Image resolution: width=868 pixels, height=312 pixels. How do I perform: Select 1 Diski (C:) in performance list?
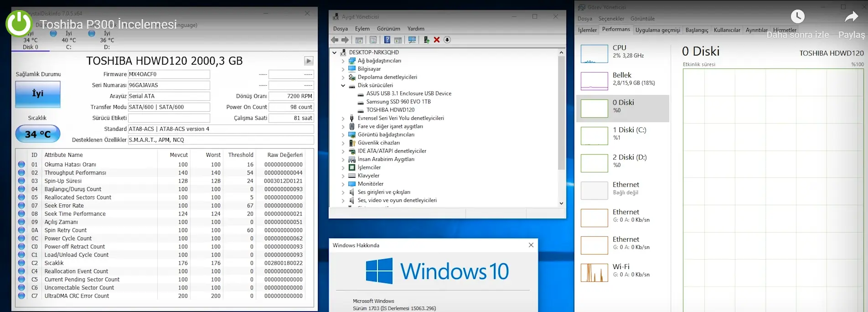pyautogui.click(x=623, y=135)
